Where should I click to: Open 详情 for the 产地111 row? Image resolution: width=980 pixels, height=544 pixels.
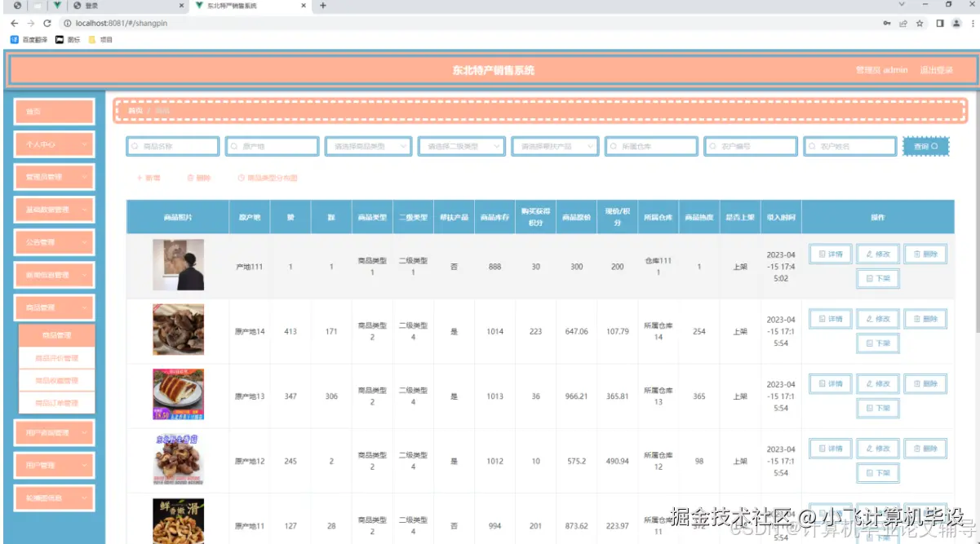coord(831,254)
